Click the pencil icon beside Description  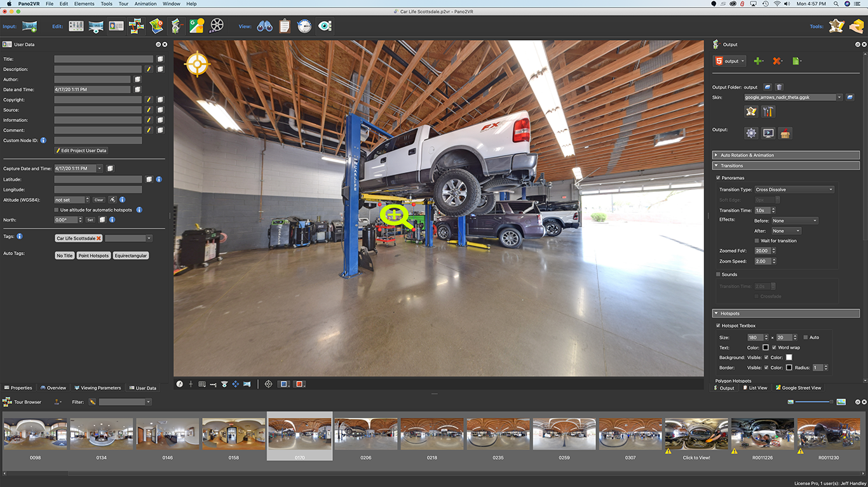click(x=148, y=69)
